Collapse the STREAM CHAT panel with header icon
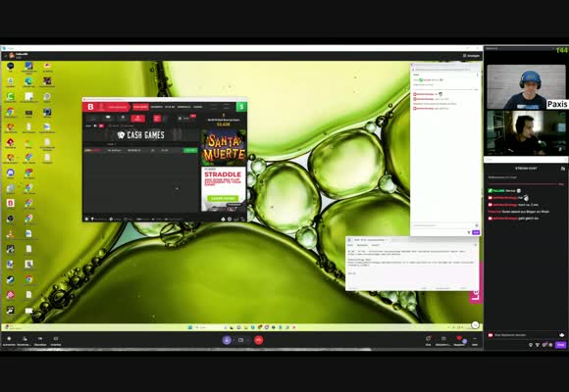The width and height of the screenshot is (569, 392). click(x=562, y=169)
